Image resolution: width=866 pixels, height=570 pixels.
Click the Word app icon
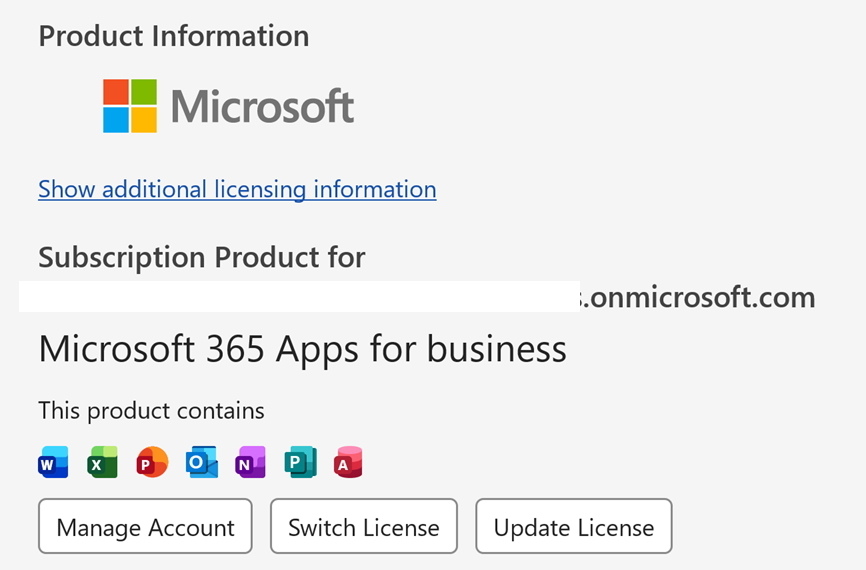coord(54,462)
